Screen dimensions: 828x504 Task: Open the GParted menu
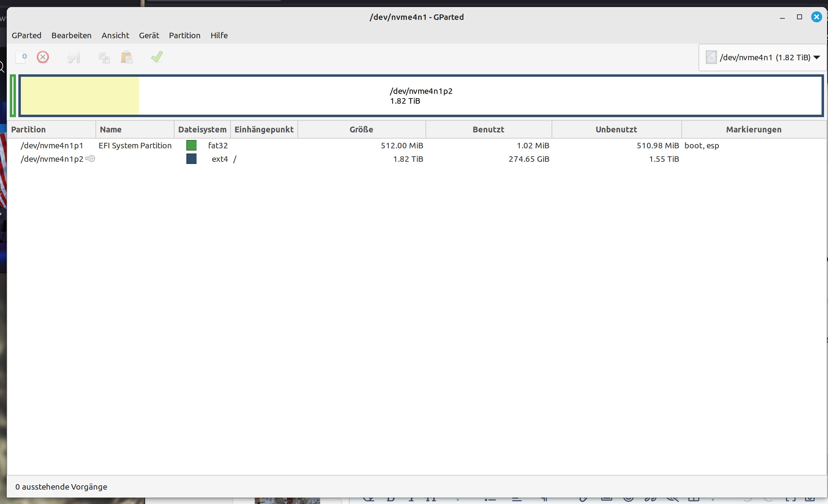[x=26, y=35]
